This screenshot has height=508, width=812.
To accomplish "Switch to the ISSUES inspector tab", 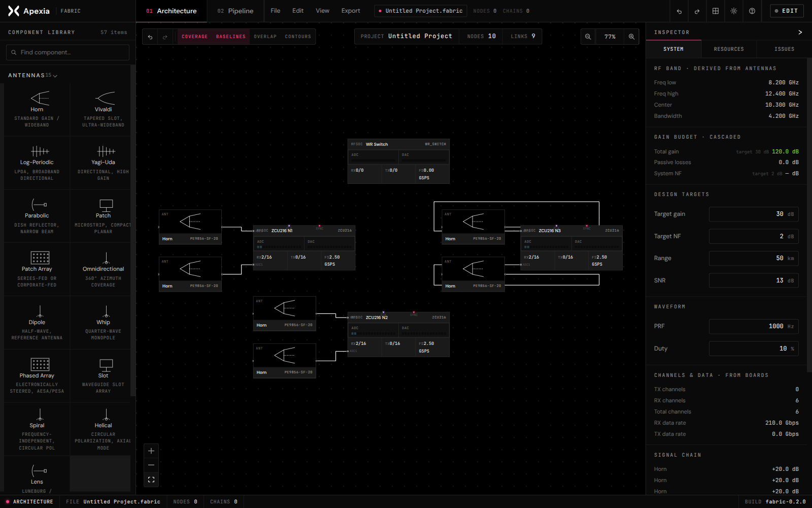I will [x=784, y=49].
